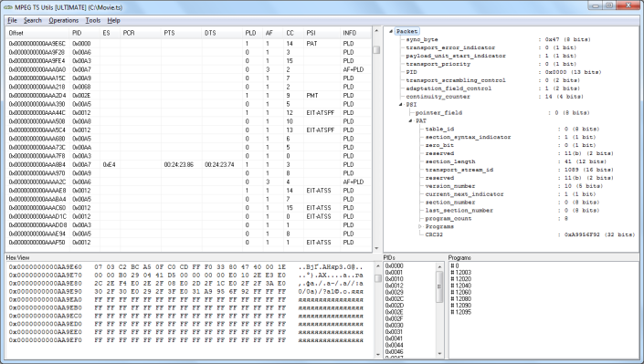
Task: Select the PMT packet row with PID 0x002E
Action: 189,95
